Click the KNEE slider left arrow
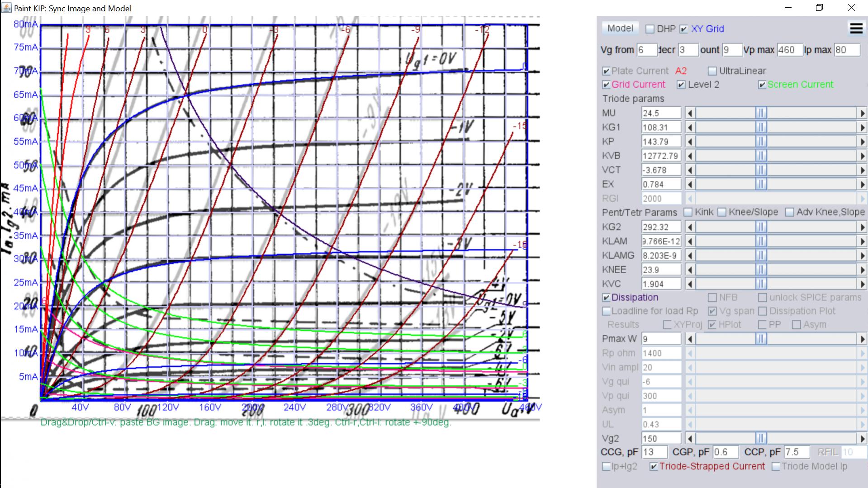Image resolution: width=868 pixels, height=488 pixels. [x=690, y=270]
